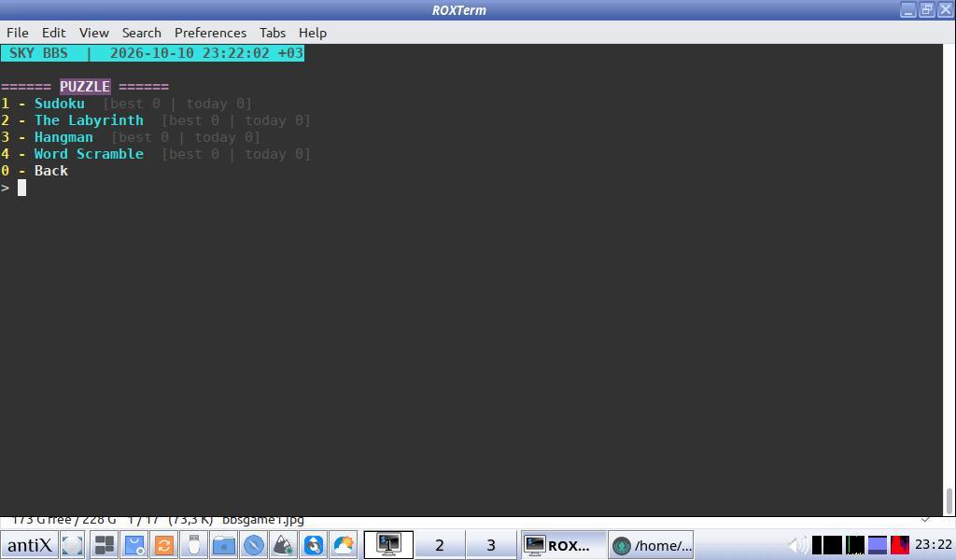Open the Search menu
Screen dimensions: 956x560
(x=142, y=33)
